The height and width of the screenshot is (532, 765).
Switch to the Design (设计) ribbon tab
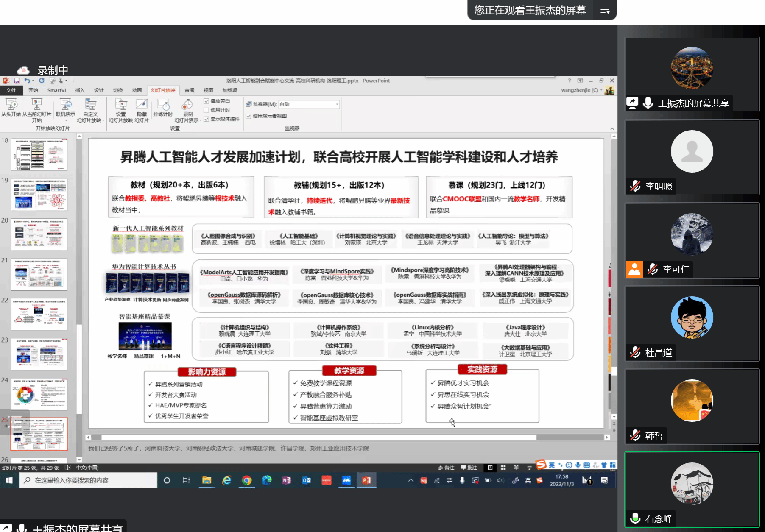[99, 90]
